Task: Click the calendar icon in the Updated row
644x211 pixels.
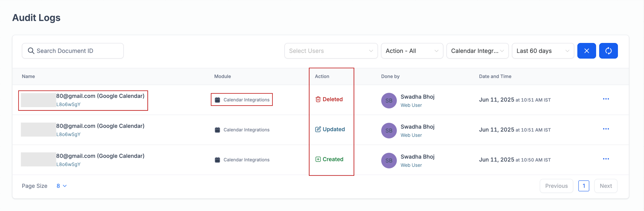Action: (x=217, y=130)
